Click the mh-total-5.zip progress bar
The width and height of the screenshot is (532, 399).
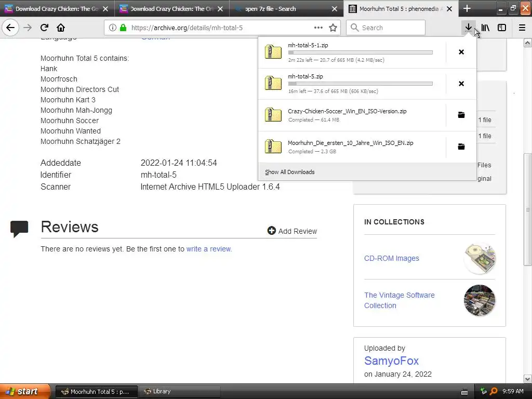click(361, 84)
